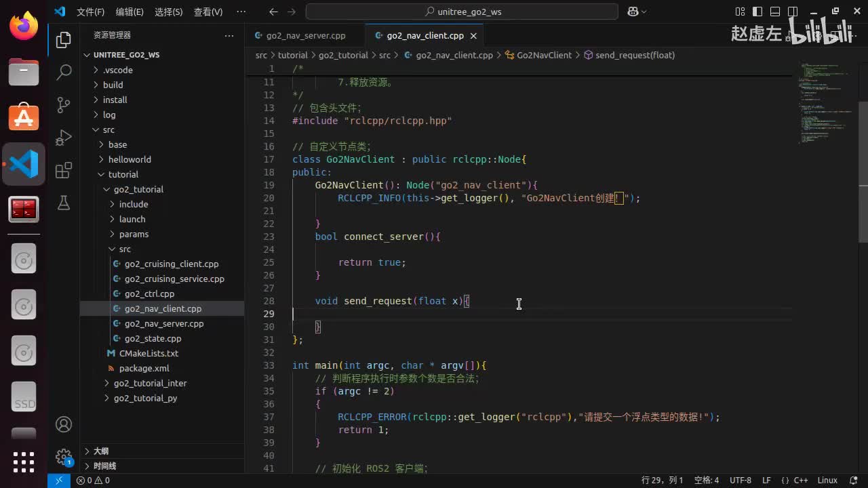The height and width of the screenshot is (488, 868).
Task: Open the Search view in activity bar
Action: tap(64, 72)
